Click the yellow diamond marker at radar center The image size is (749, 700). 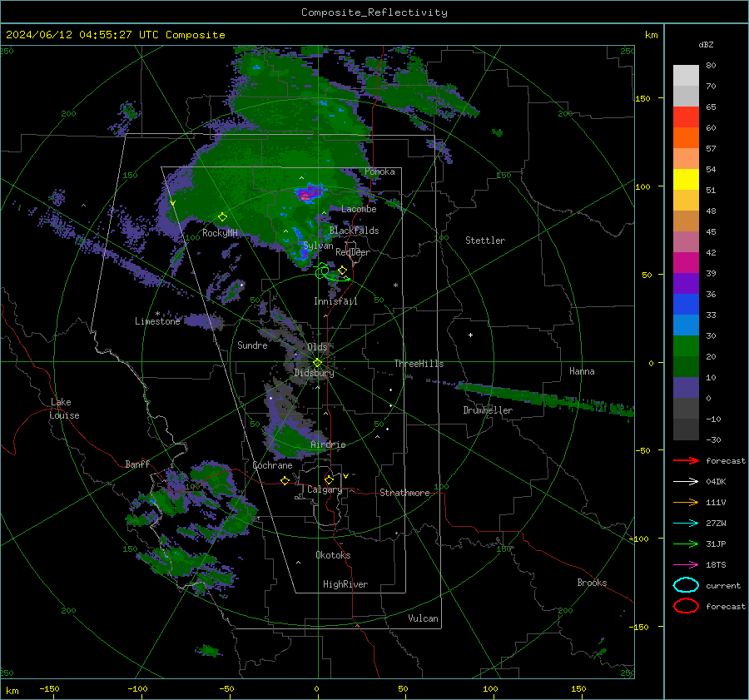click(x=318, y=363)
